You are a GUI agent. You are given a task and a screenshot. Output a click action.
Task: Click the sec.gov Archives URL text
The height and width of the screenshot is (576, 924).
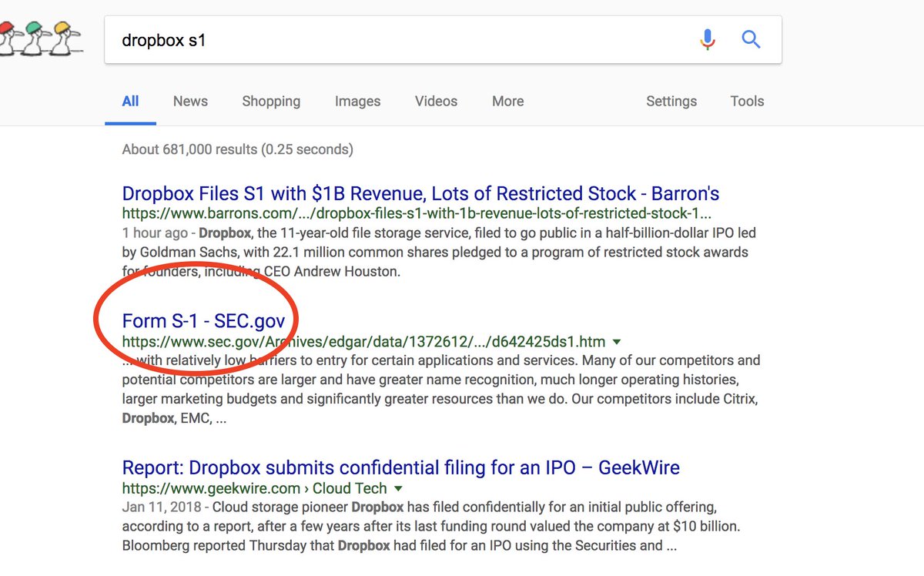point(363,342)
